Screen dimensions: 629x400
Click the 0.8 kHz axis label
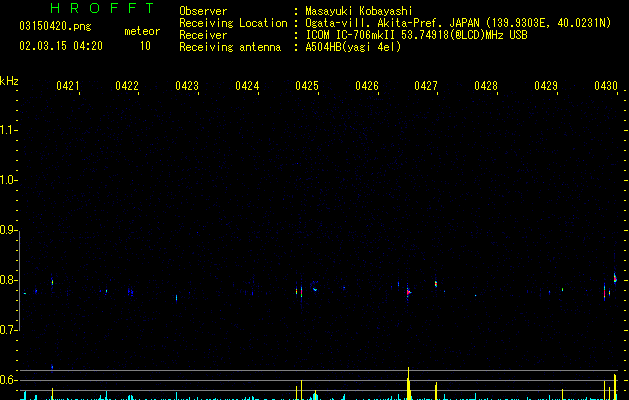[x=8, y=280]
